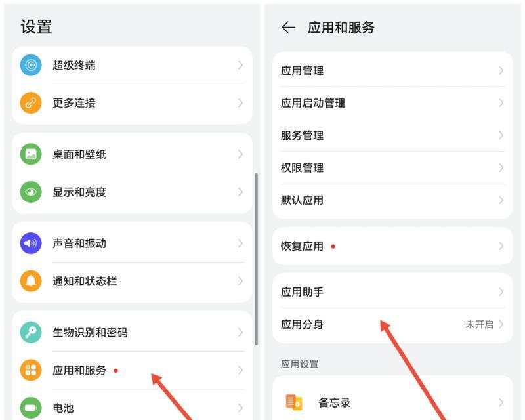Expand 默认应用 using its chevron
The width and height of the screenshot is (525, 420).
pyautogui.click(x=501, y=200)
